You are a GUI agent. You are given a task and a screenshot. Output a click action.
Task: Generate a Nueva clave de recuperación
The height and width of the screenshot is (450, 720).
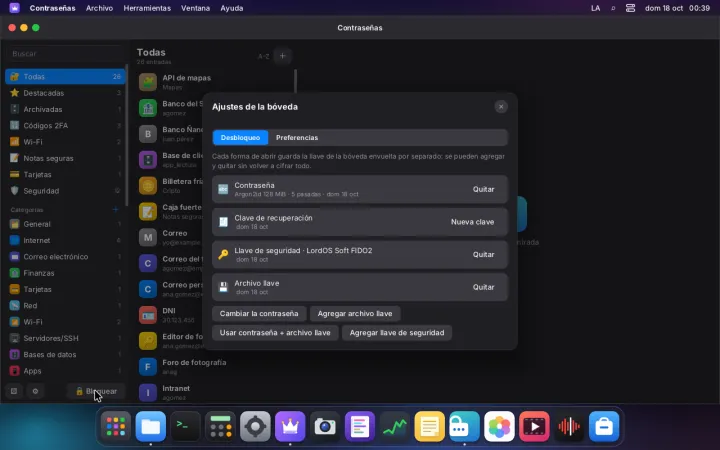472,222
